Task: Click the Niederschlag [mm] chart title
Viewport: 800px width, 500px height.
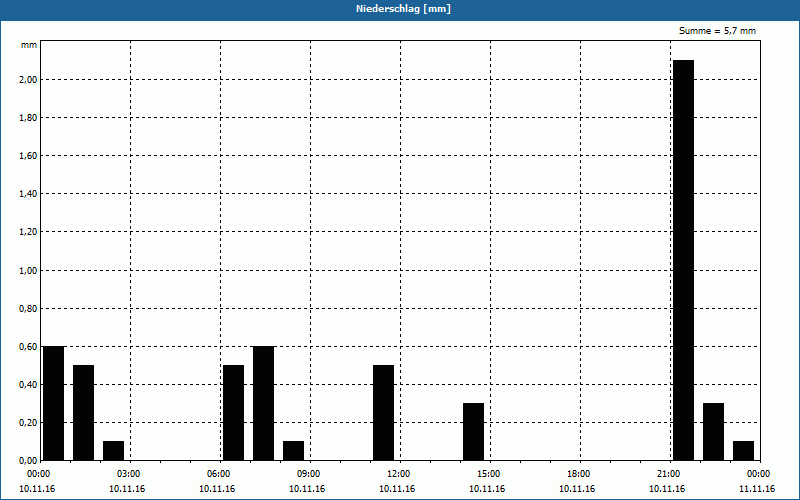Action: point(403,9)
